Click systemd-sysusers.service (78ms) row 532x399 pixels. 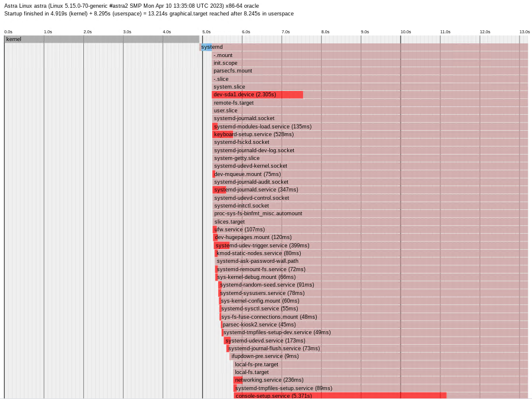[x=262, y=293]
